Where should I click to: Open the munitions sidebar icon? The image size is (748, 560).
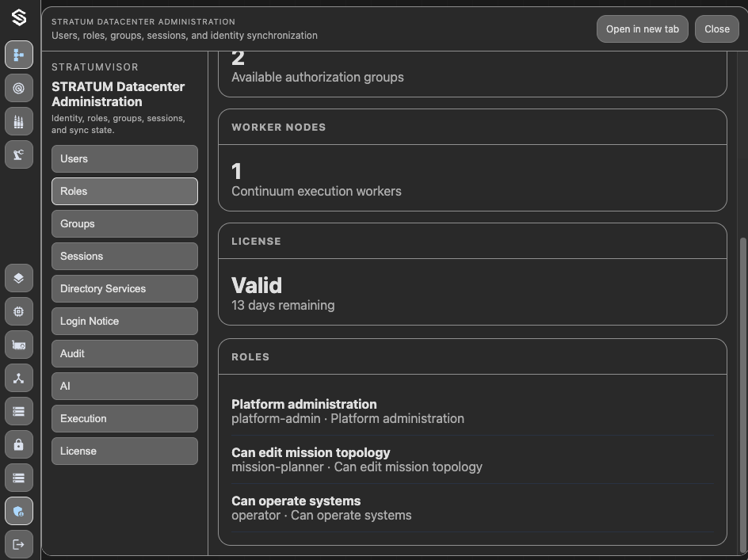tap(19, 122)
